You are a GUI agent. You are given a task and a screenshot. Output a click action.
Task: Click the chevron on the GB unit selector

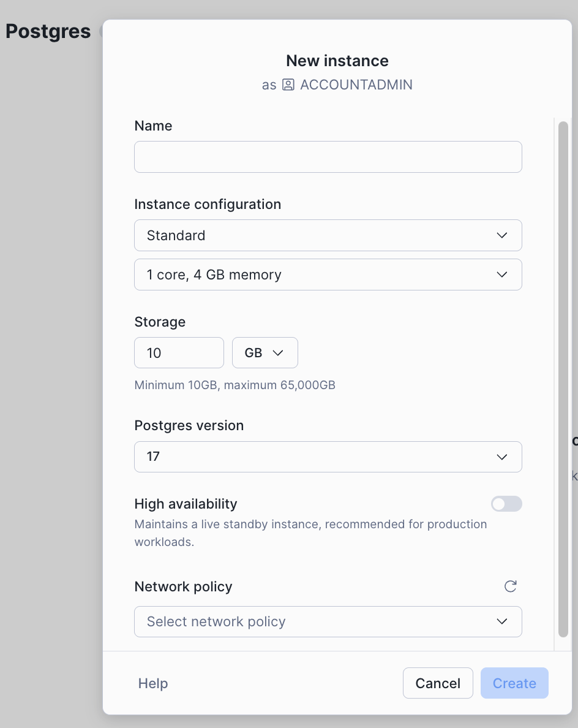pos(279,352)
